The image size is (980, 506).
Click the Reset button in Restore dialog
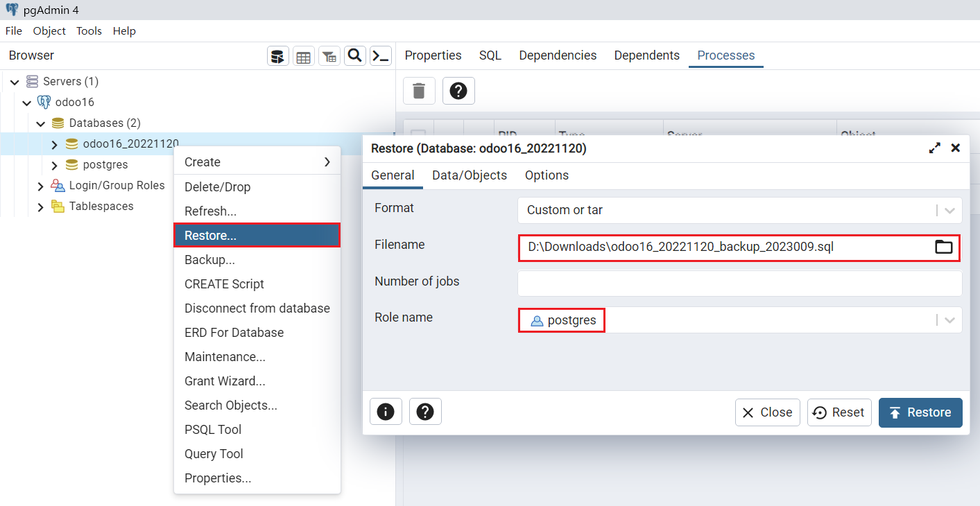point(839,412)
